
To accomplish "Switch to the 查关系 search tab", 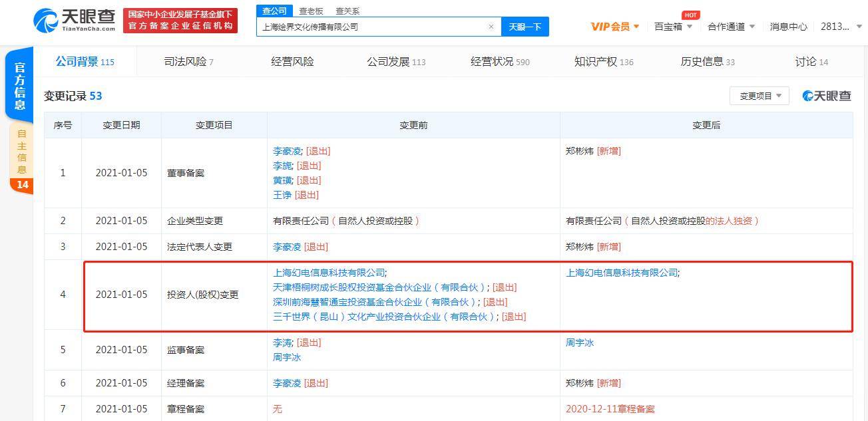I will (x=347, y=11).
